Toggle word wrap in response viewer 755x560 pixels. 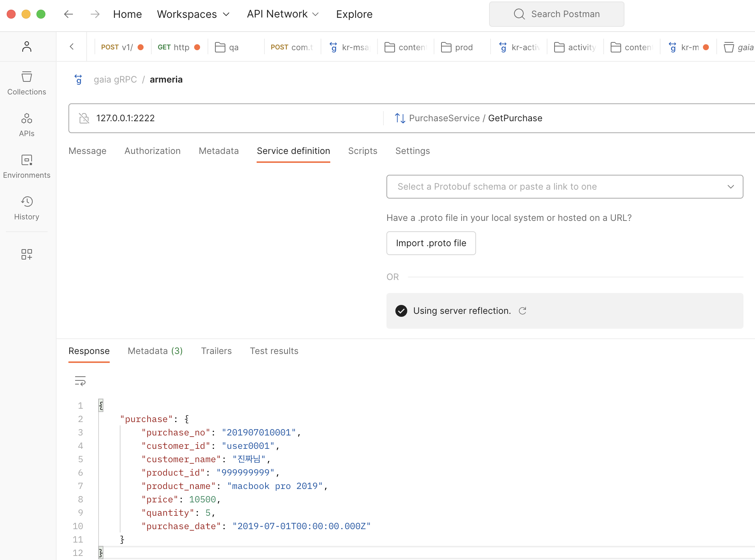tap(80, 381)
